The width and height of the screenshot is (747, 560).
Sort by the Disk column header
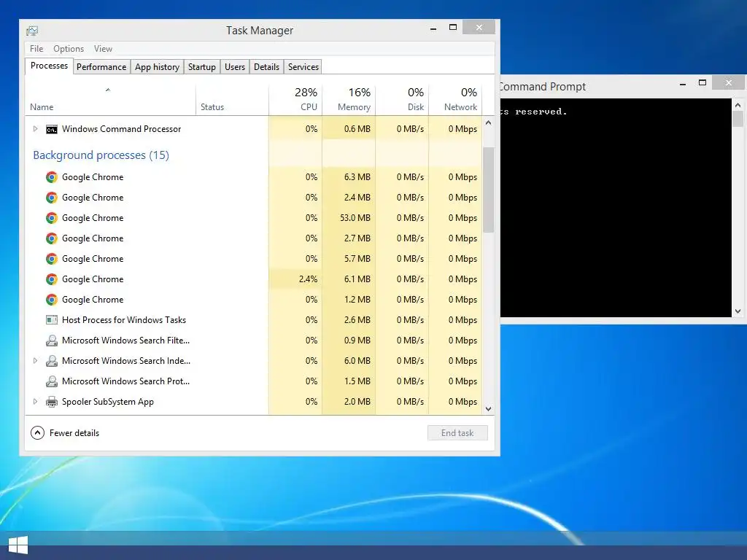pos(402,101)
